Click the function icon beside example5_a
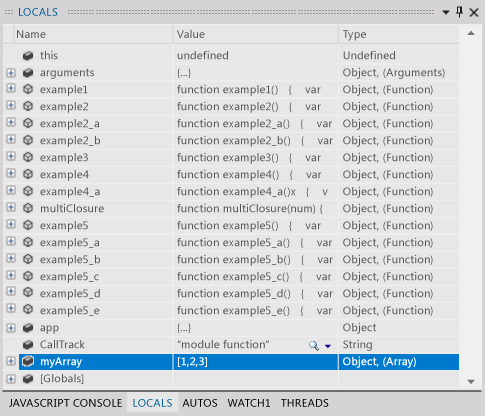 click(x=28, y=242)
